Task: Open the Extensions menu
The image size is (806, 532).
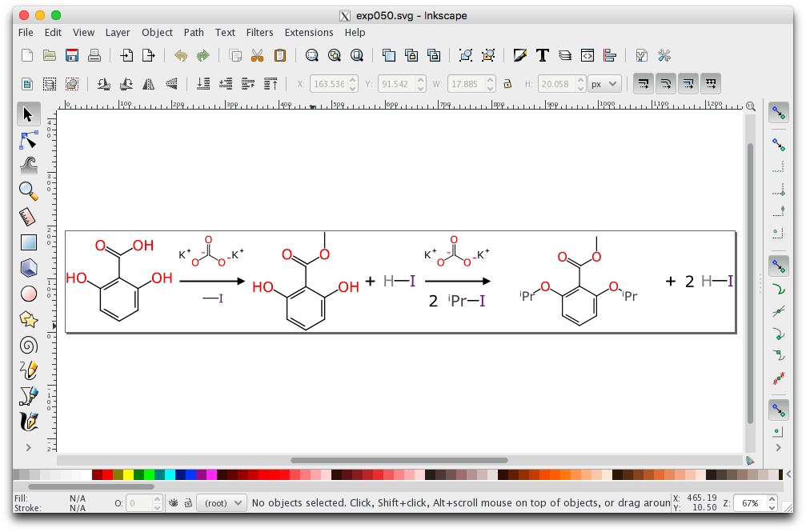Action: coord(308,33)
